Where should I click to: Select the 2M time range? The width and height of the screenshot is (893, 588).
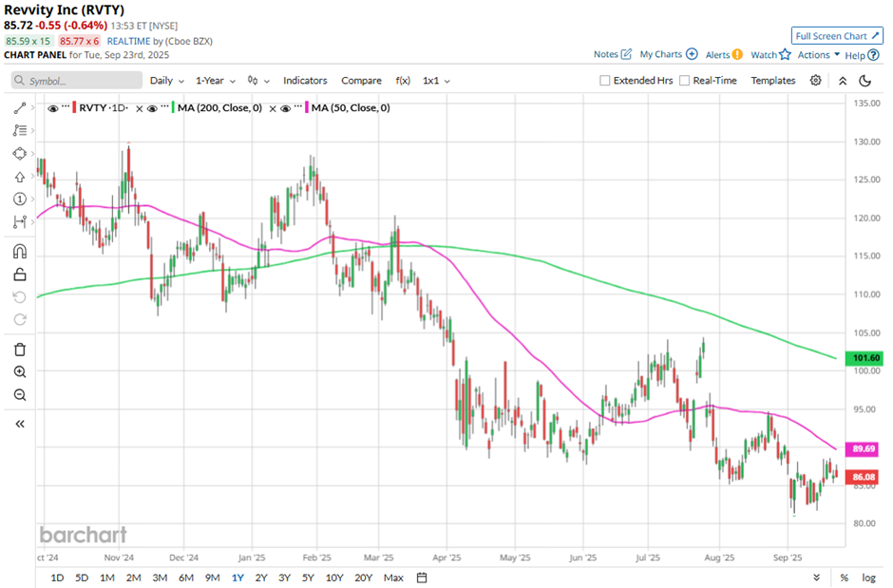133,578
